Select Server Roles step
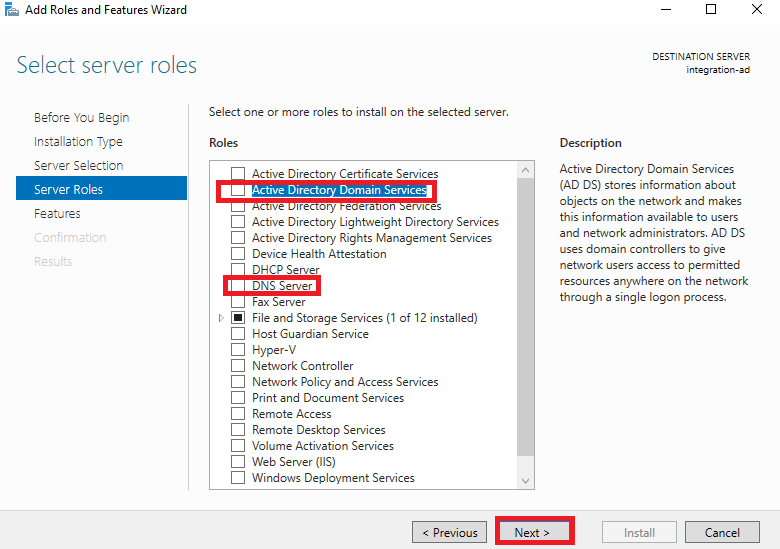Viewport: 780px width, 549px height. (x=101, y=189)
